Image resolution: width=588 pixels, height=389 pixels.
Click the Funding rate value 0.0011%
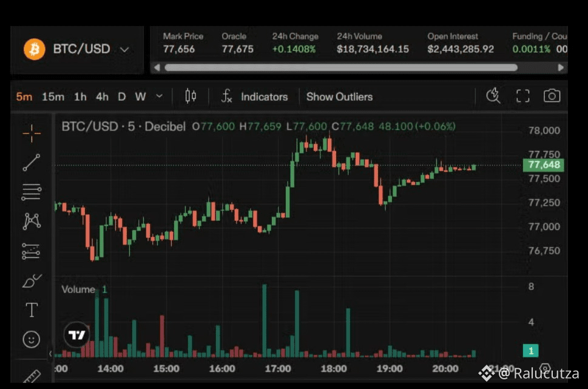(531, 49)
